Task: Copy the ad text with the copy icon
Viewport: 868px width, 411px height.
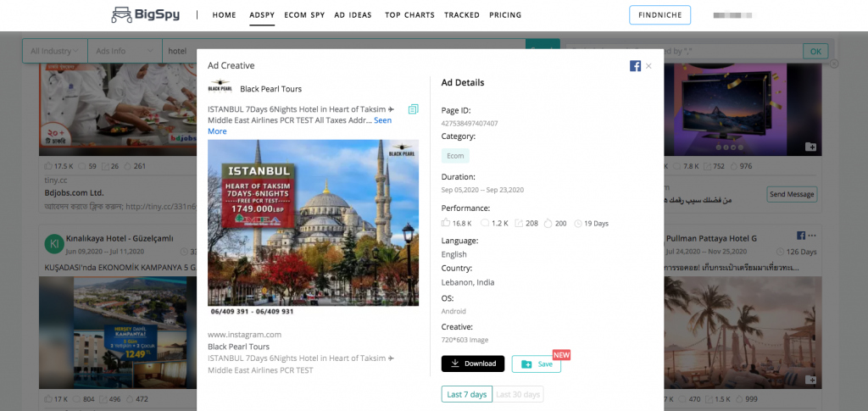Action: 413,109
